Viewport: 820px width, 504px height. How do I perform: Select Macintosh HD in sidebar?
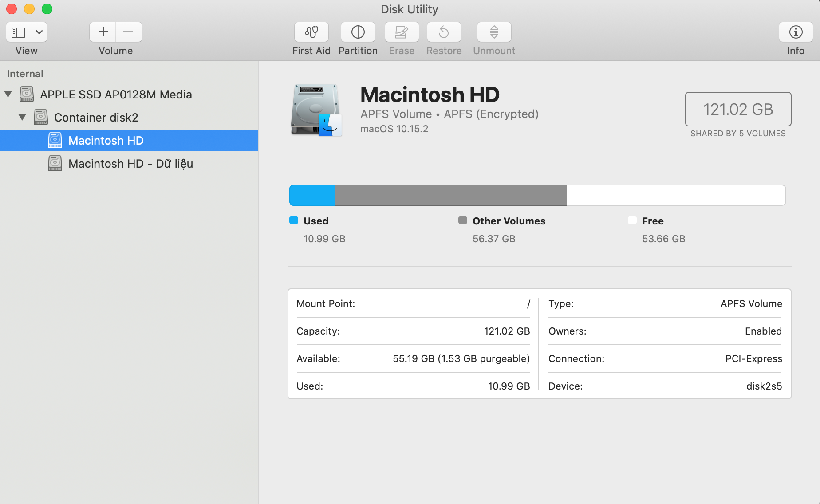106,141
